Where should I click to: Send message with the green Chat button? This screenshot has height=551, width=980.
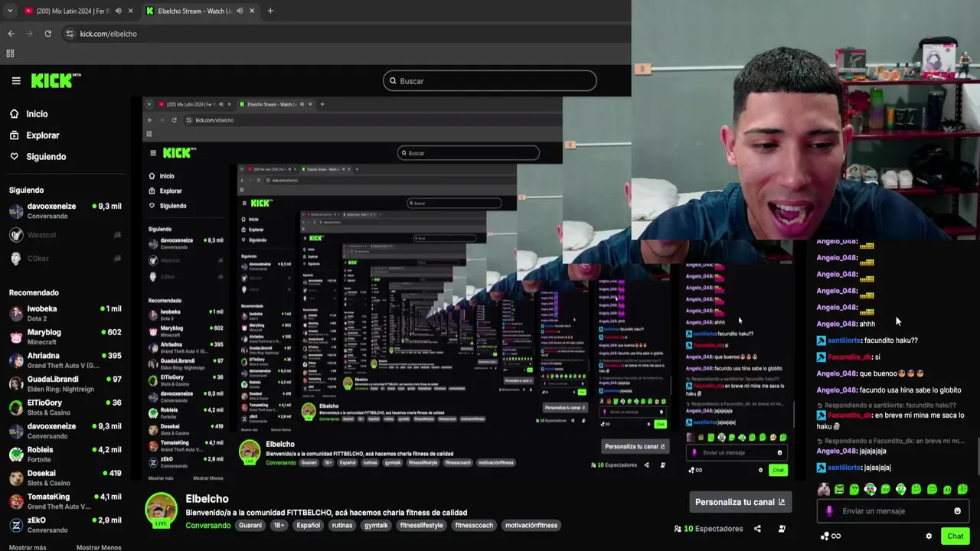(x=955, y=536)
